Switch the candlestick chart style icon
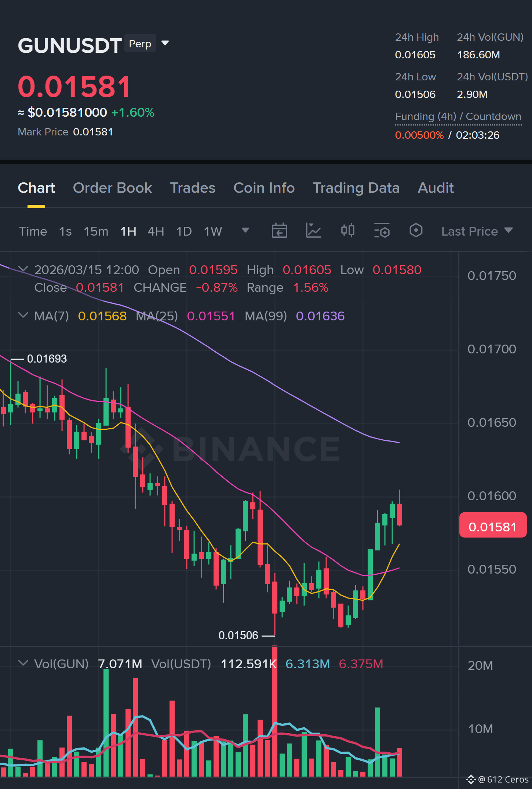The height and width of the screenshot is (789, 532). pyautogui.click(x=347, y=230)
